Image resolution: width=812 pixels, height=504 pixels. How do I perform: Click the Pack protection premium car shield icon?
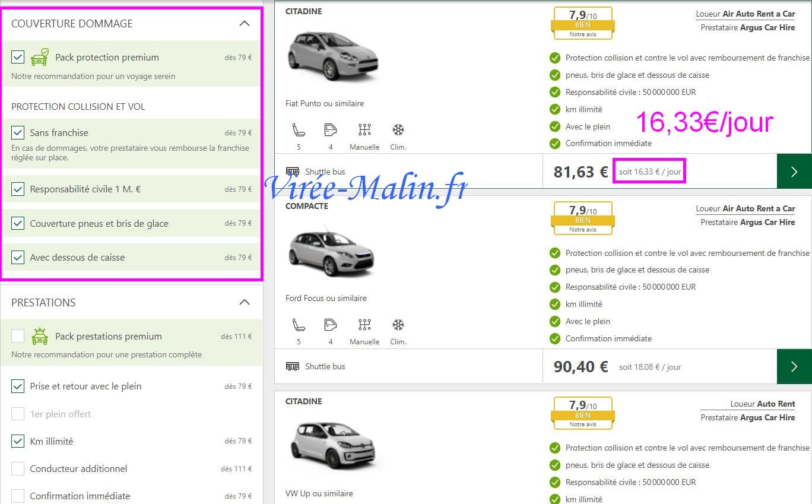tap(40, 58)
